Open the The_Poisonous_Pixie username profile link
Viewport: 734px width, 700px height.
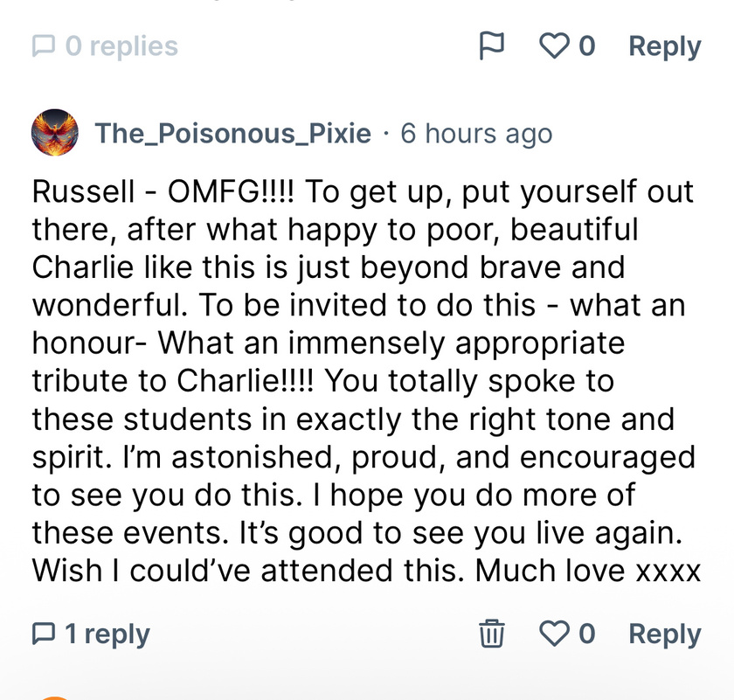pyautogui.click(x=232, y=134)
